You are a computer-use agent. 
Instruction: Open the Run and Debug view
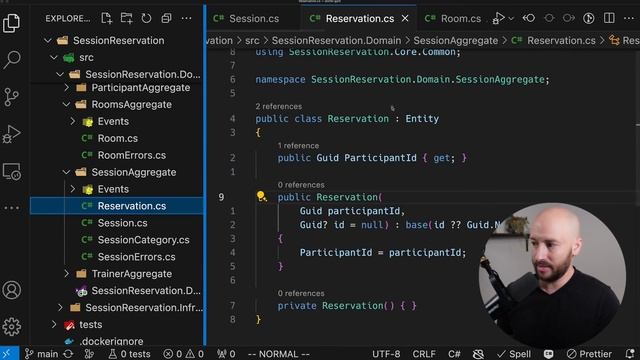[x=11, y=134]
